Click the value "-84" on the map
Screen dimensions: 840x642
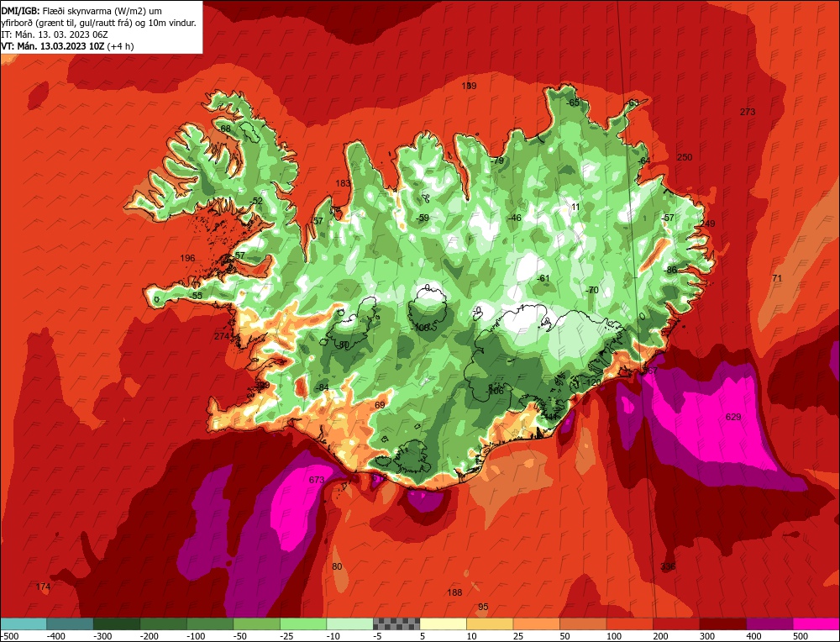pyautogui.click(x=322, y=387)
